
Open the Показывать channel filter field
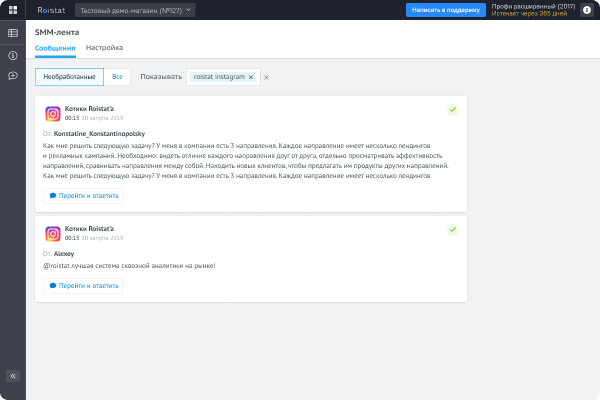point(223,77)
